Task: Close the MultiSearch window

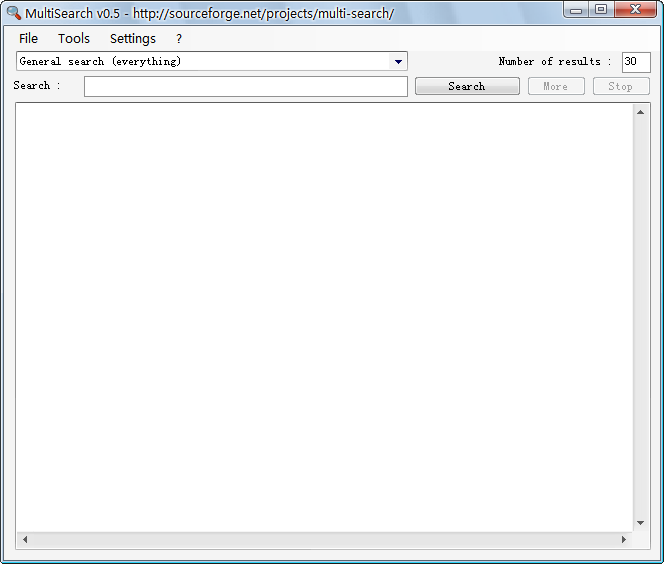Action: (x=635, y=10)
